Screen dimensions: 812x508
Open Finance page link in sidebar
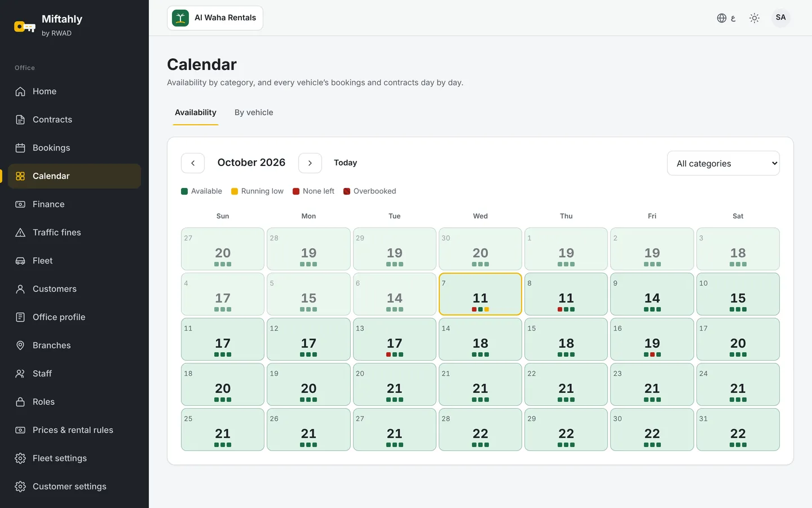[x=74, y=204]
